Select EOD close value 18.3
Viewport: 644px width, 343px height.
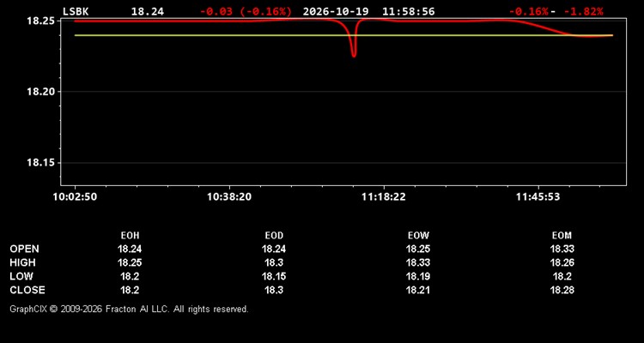274,290
